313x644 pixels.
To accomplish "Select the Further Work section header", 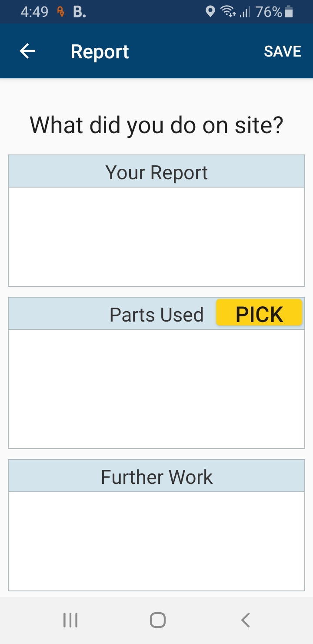I will [156, 477].
